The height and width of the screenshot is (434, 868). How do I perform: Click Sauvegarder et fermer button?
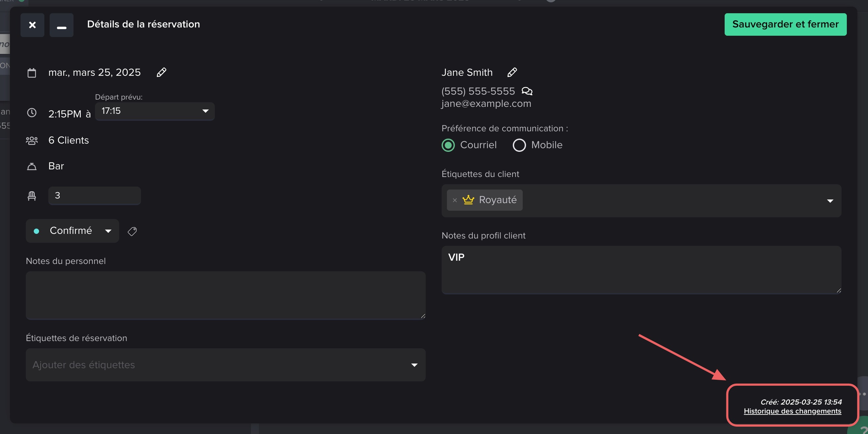click(785, 24)
